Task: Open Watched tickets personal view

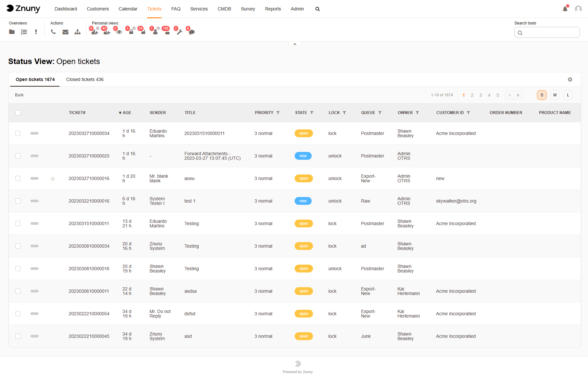Action: tap(119, 32)
